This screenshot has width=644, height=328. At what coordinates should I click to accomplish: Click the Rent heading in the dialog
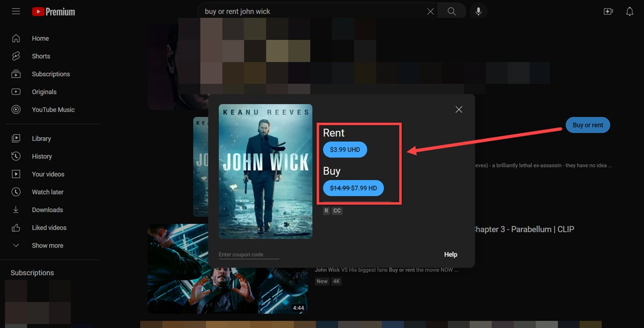334,133
